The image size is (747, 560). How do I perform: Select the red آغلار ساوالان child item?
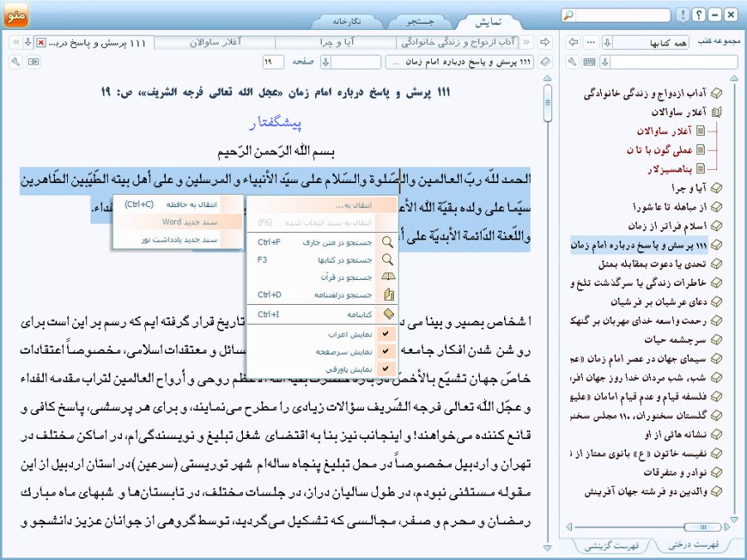coord(664,131)
